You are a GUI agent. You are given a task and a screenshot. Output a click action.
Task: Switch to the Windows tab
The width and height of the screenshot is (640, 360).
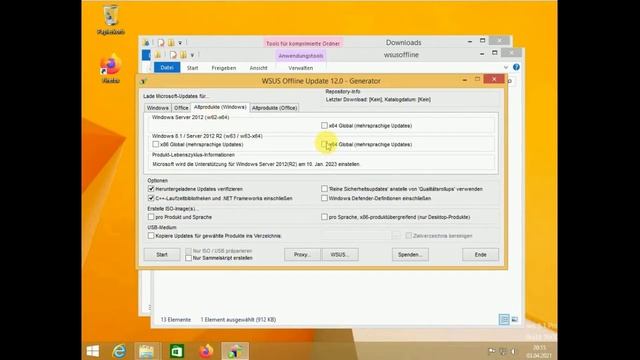tap(158, 108)
